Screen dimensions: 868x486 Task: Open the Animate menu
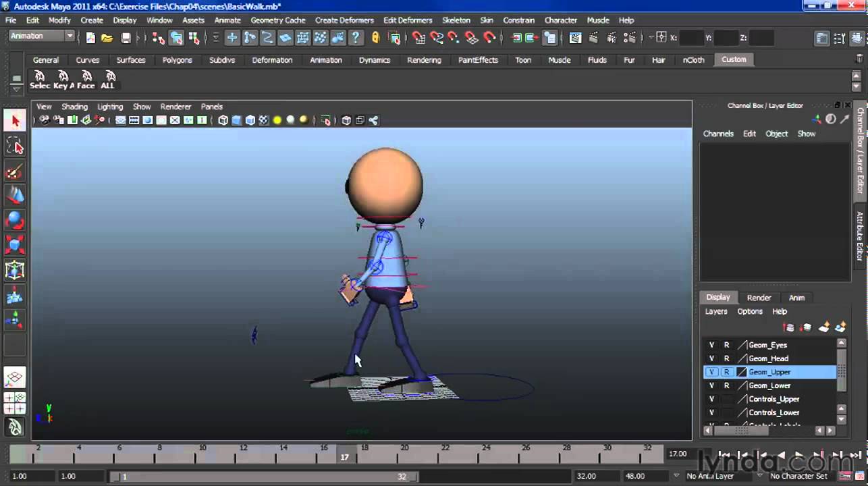[227, 20]
